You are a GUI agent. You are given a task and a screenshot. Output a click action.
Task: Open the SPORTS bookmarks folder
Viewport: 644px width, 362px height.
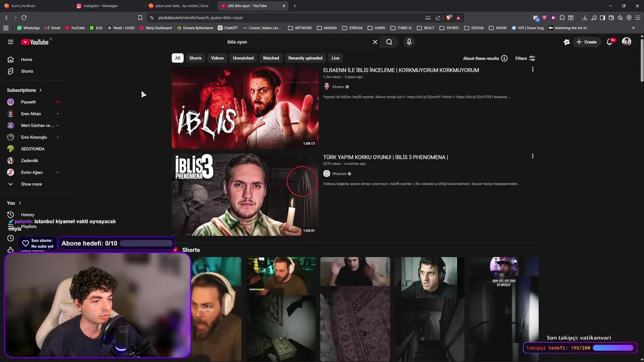(x=449, y=28)
